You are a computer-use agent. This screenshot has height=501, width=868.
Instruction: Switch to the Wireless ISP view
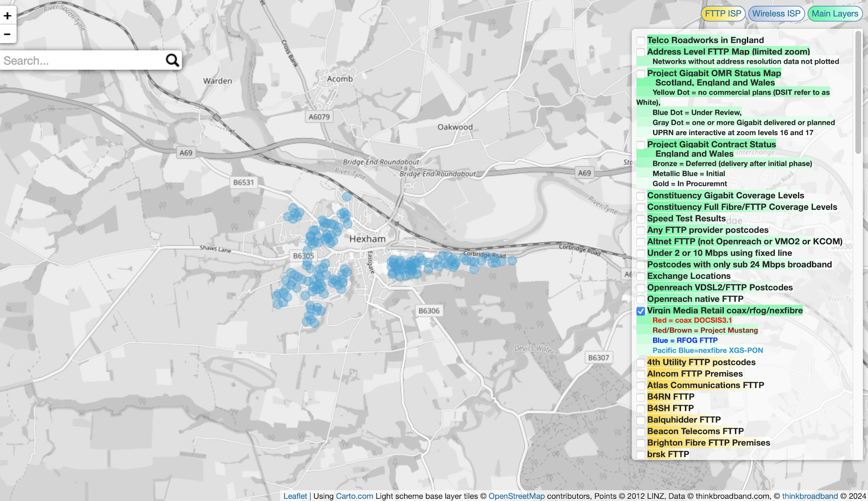776,14
